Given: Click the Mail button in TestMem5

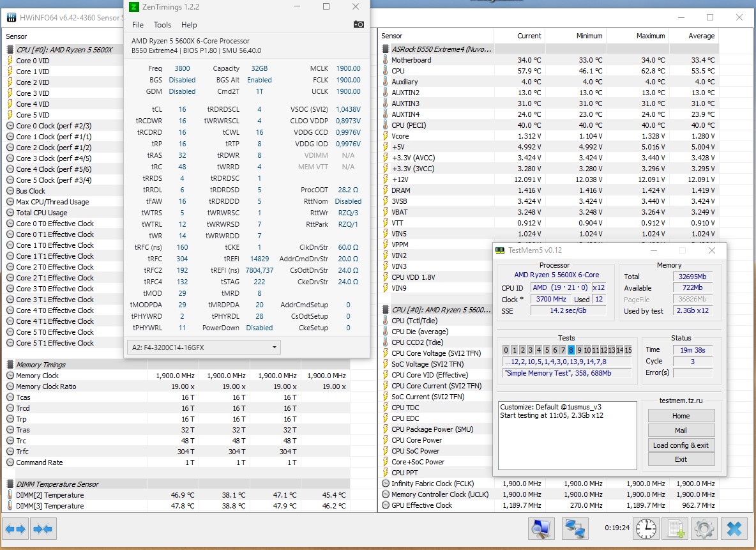Looking at the screenshot, I should [681, 431].
